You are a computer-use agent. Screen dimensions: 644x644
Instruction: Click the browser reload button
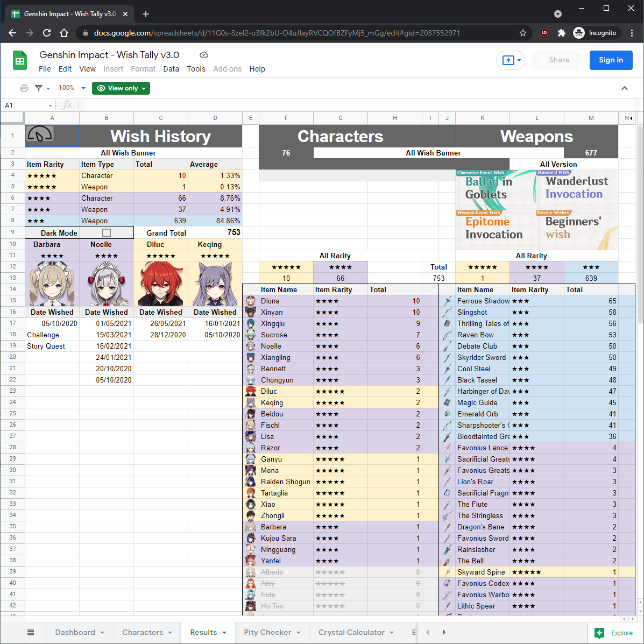pos(47,33)
